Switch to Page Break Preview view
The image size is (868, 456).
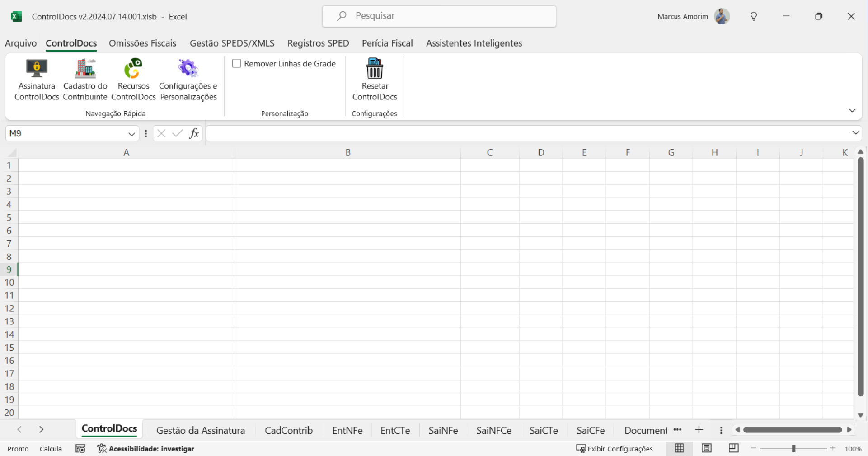click(x=733, y=448)
